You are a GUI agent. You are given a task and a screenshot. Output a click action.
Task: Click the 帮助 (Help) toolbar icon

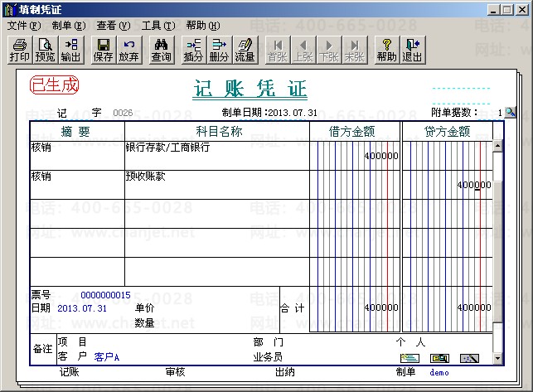386,50
